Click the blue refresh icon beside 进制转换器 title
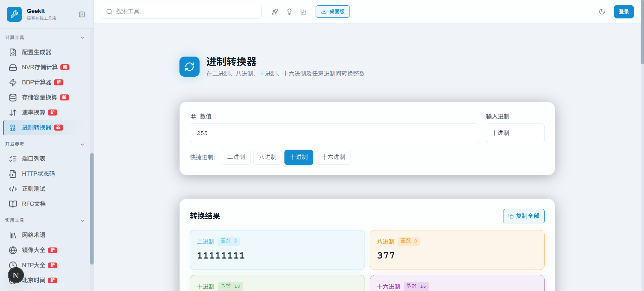 click(x=190, y=67)
